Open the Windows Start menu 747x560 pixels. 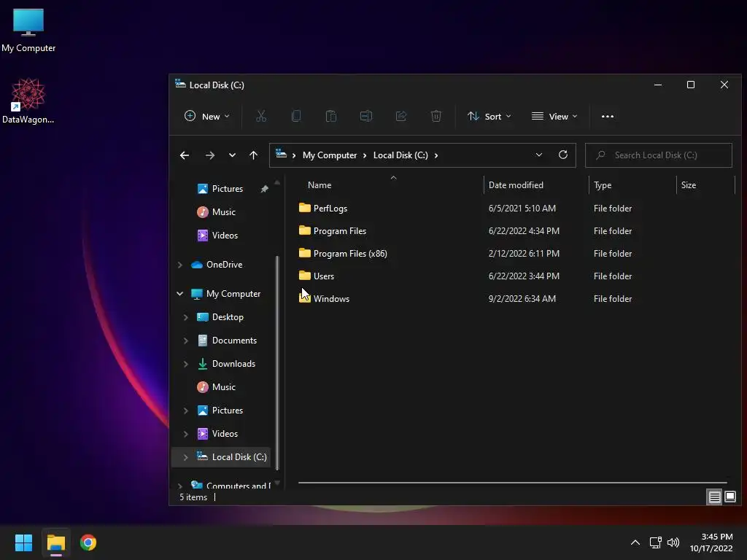tap(23, 542)
